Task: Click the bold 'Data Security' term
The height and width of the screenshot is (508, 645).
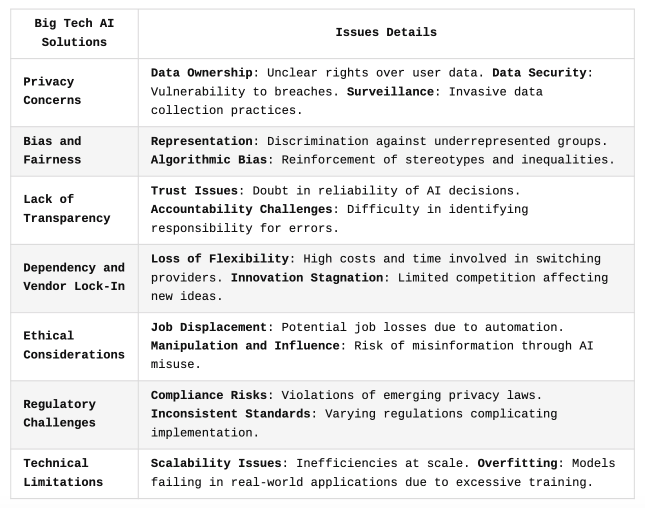Action: click(x=538, y=73)
